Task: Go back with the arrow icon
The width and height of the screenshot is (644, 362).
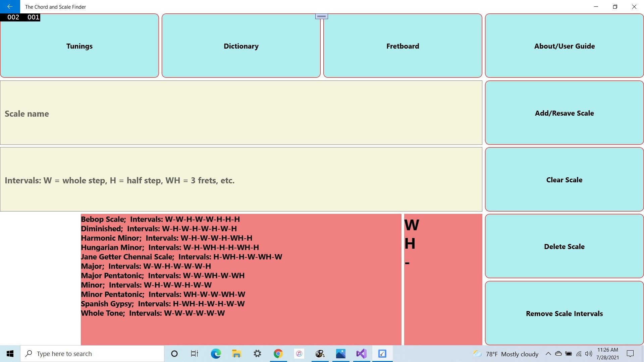Action: (10, 7)
